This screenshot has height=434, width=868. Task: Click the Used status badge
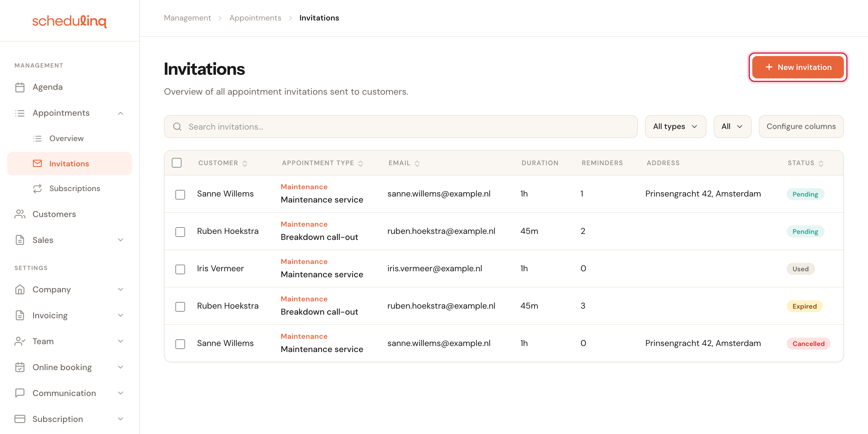pos(800,269)
